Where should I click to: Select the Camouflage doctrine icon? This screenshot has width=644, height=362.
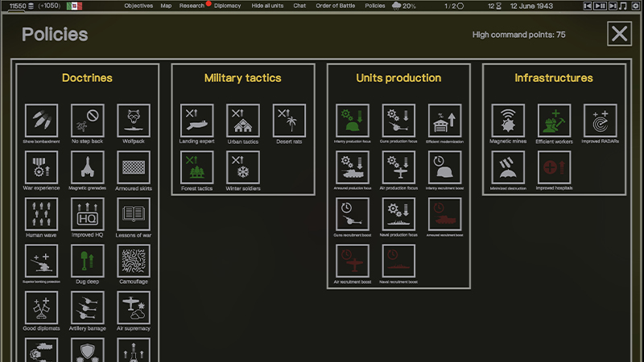(134, 261)
